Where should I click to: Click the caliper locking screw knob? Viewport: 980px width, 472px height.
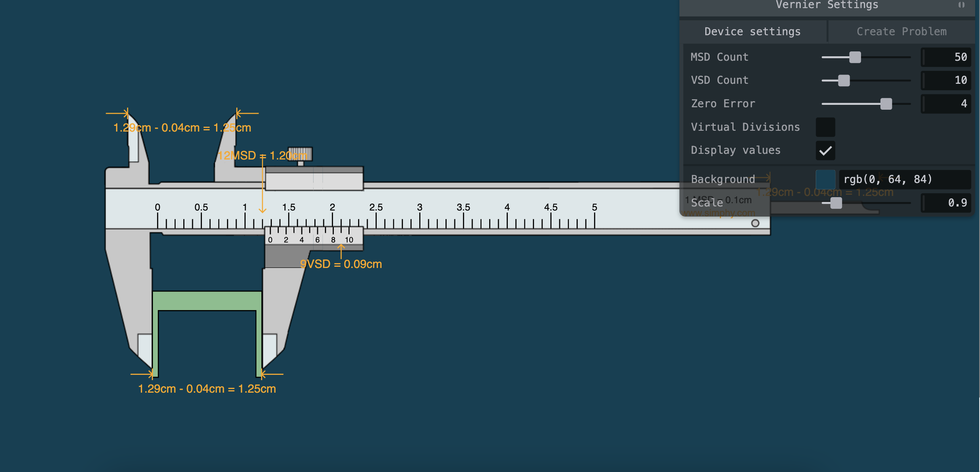pos(300,154)
